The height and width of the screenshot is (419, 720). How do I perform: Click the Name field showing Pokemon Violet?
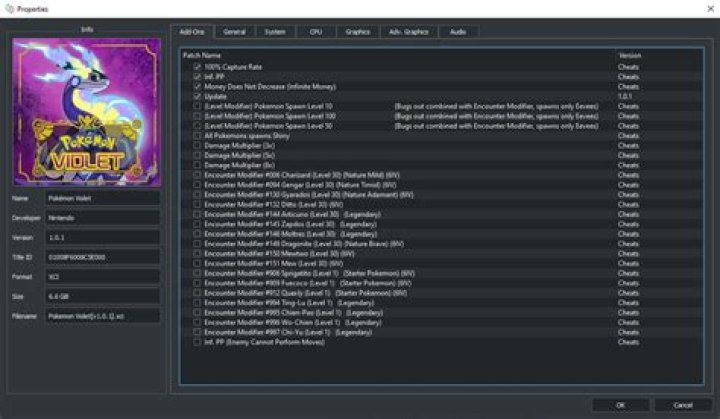point(103,198)
